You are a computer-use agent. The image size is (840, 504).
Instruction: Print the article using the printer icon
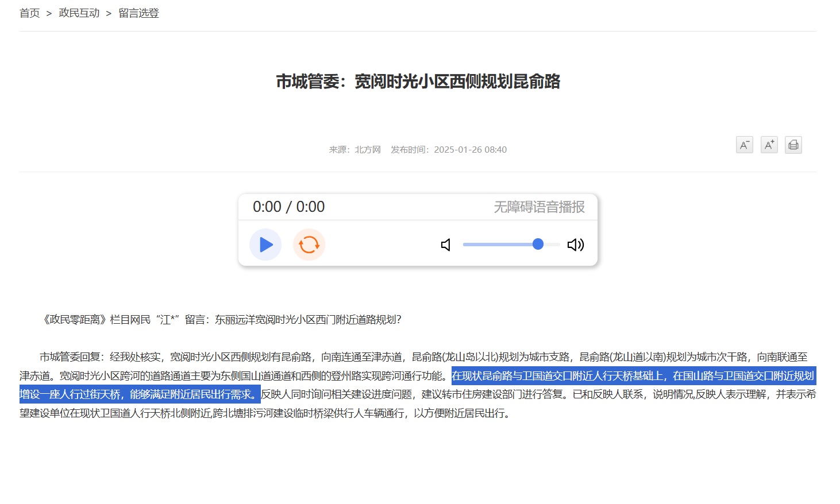793,145
